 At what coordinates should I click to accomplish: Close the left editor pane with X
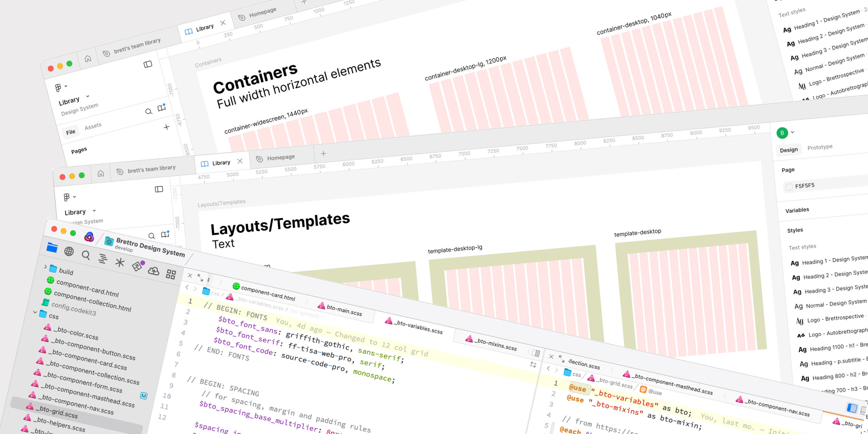click(190, 275)
